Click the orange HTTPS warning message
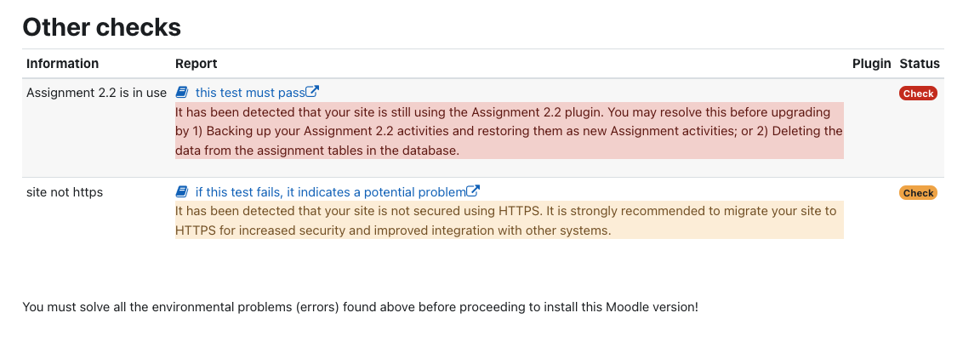Screen dimensions: 980x347 (510, 220)
